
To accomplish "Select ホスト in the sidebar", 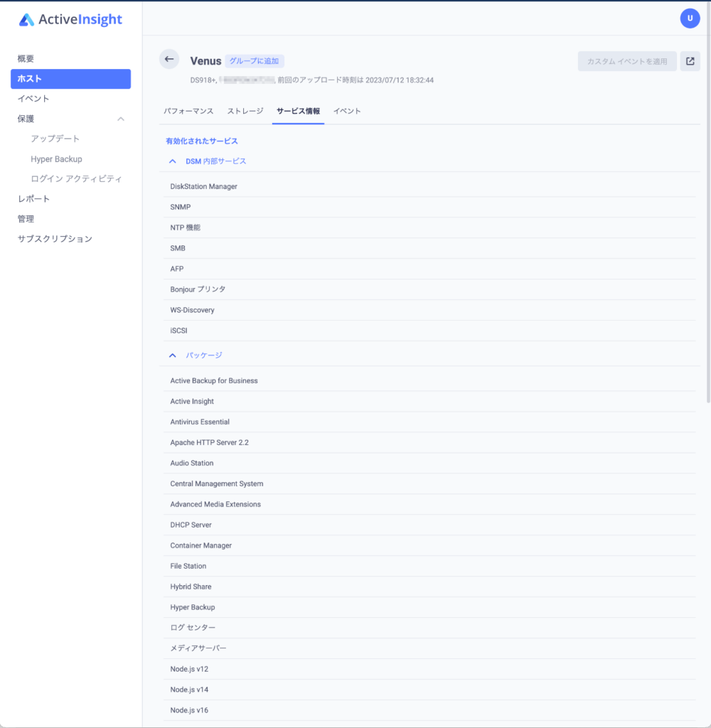I will (70, 79).
